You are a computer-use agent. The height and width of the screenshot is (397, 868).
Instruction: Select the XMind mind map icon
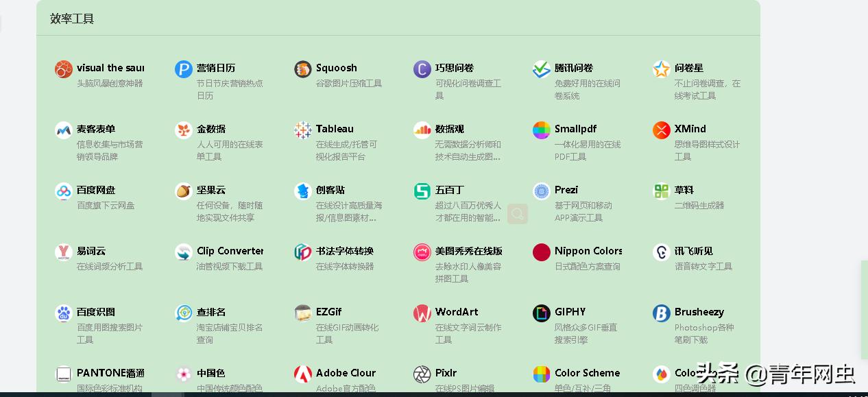coord(661,130)
